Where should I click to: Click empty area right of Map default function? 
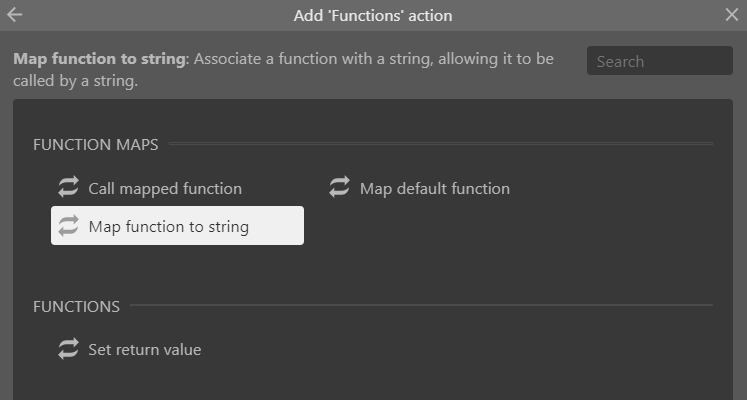coord(615,189)
